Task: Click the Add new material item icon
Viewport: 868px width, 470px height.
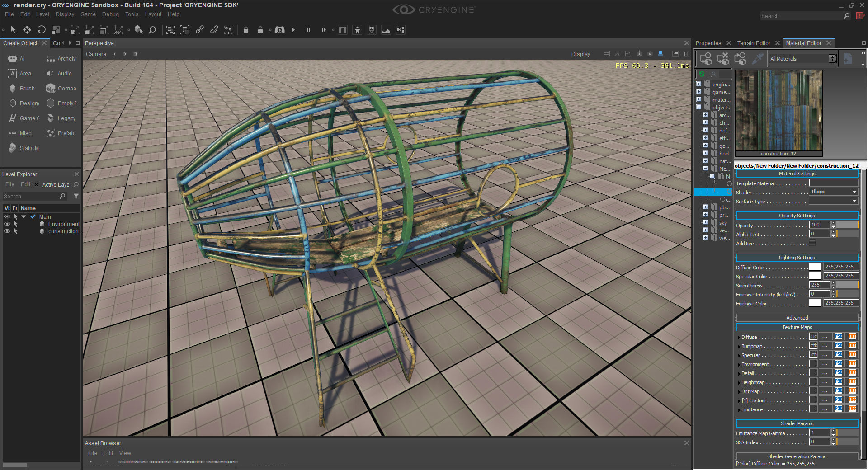Action: (848, 59)
